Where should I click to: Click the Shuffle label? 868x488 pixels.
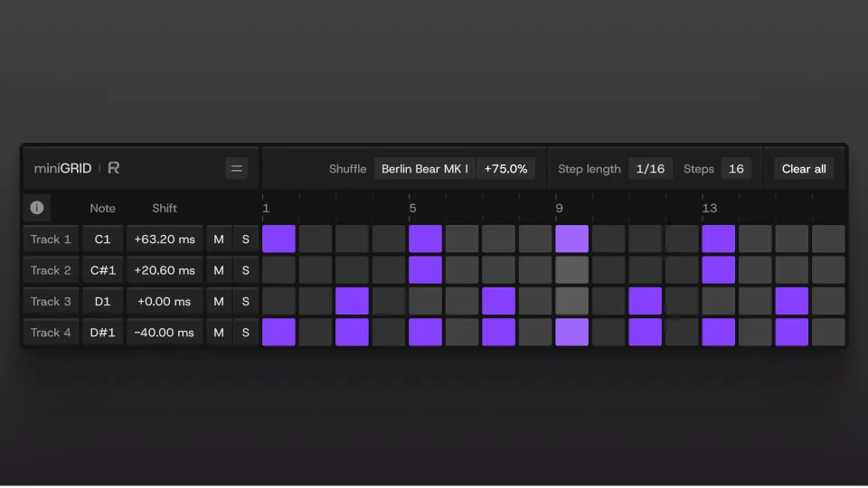point(347,169)
